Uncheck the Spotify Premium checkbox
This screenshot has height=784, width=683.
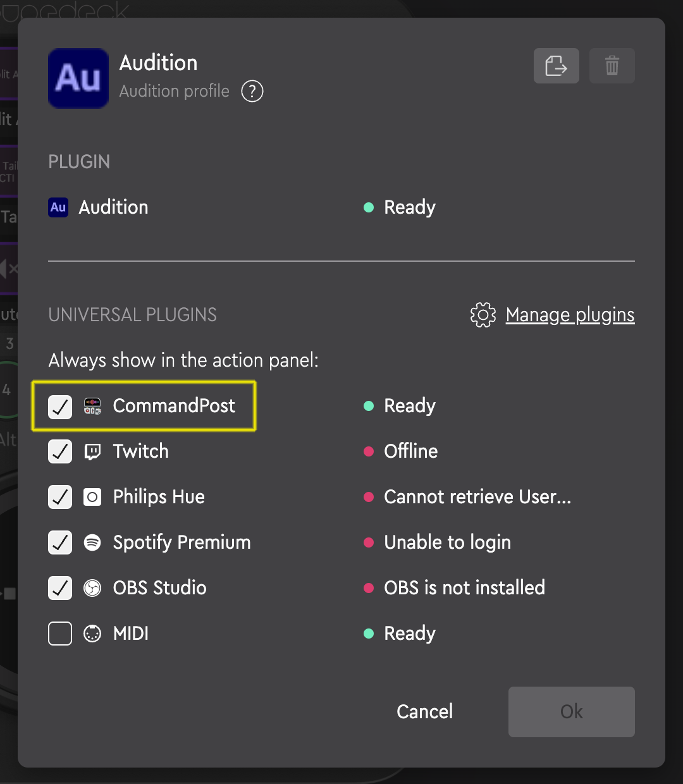(x=59, y=542)
